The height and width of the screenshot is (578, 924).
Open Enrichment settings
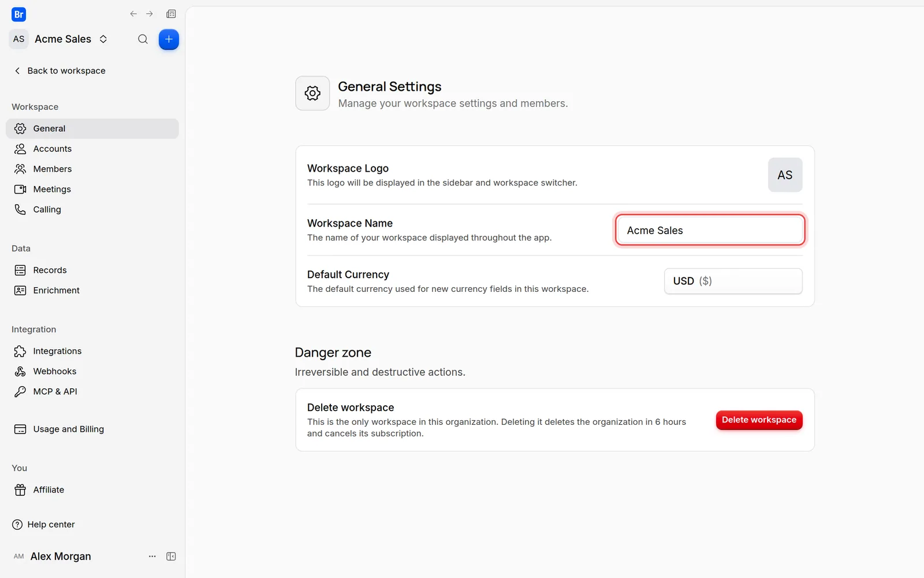coord(92,290)
